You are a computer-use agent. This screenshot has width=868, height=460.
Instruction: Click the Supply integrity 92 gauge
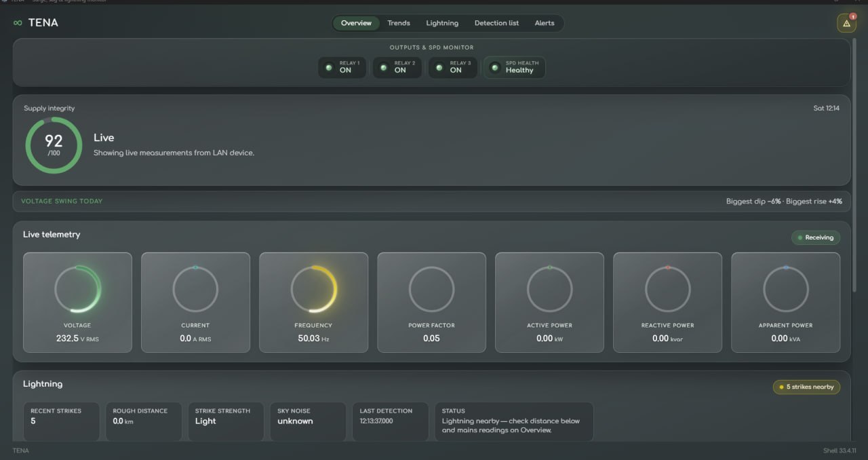pyautogui.click(x=54, y=145)
